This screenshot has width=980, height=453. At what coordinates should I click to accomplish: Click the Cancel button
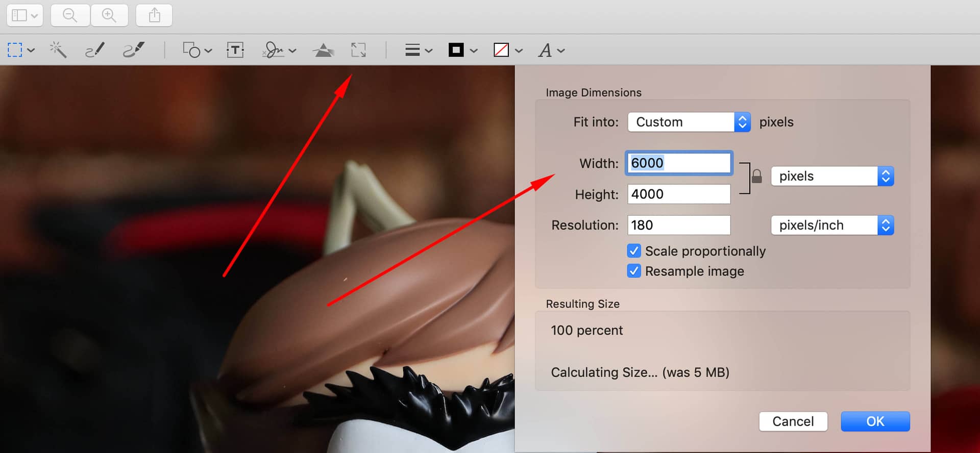(x=793, y=421)
